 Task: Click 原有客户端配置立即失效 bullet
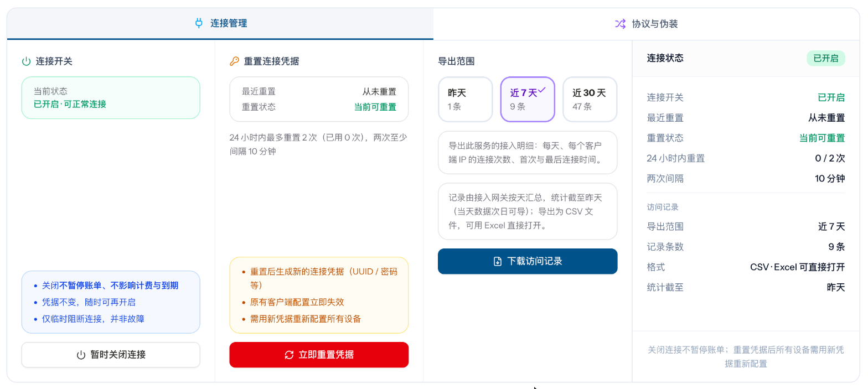(297, 303)
